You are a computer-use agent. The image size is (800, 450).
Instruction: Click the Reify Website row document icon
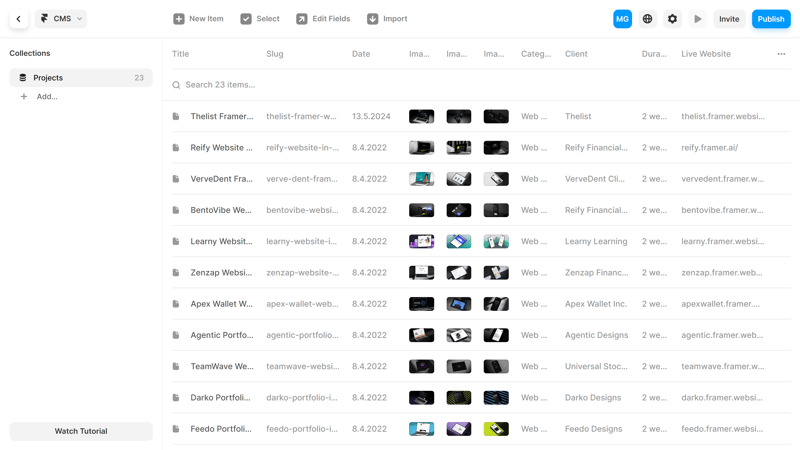click(176, 147)
